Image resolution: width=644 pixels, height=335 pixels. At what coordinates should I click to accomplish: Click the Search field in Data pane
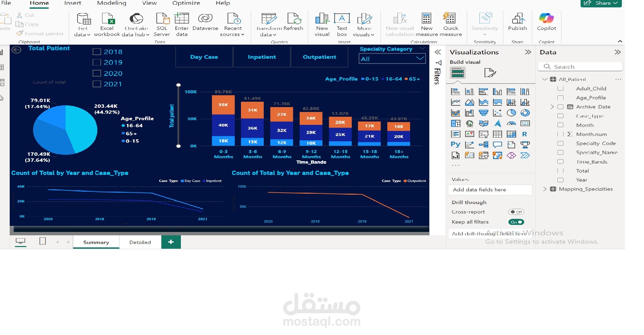tap(580, 67)
